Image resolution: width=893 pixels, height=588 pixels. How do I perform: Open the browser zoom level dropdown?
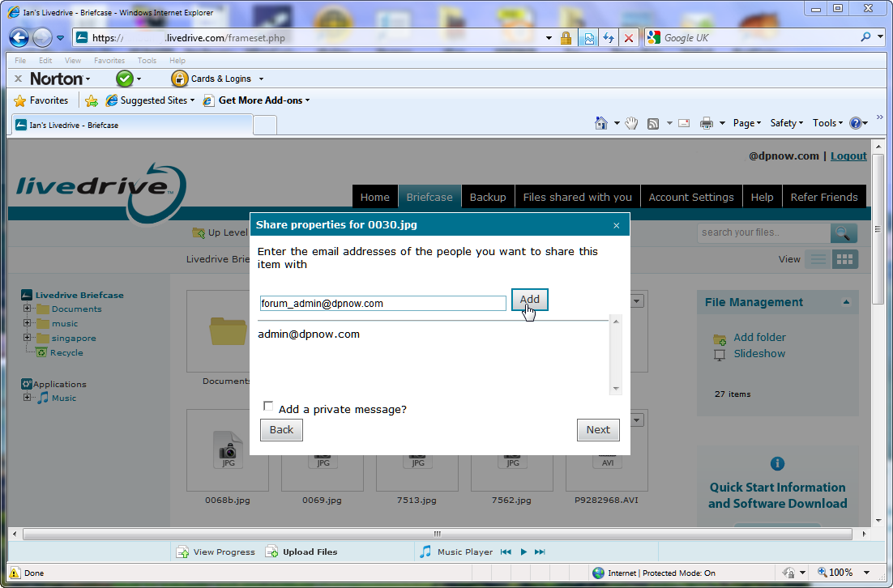click(x=866, y=573)
